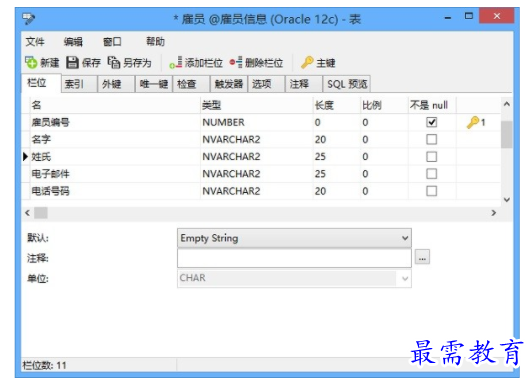Select the 名字 field name cell
The width and height of the screenshot is (532, 384).
pos(115,139)
